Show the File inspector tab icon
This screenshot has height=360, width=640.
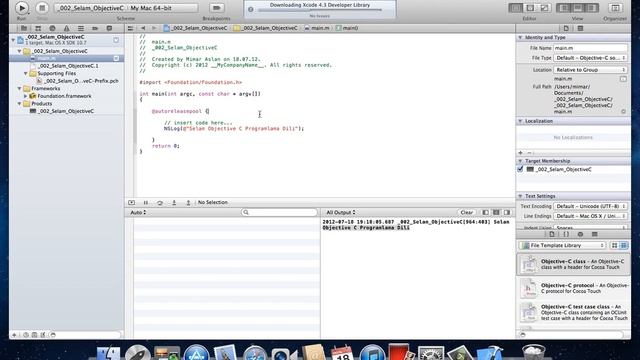coord(566,28)
